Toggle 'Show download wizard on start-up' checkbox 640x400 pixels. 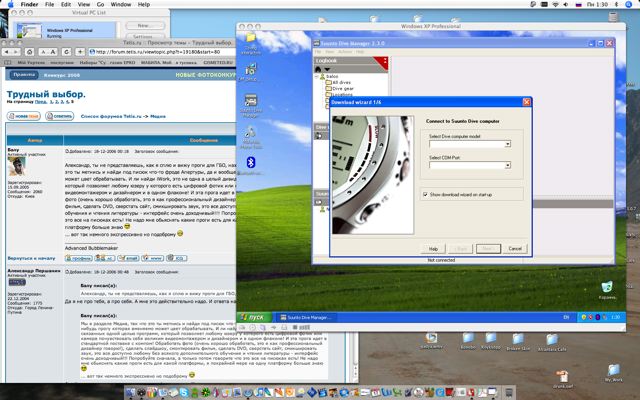coord(425,195)
